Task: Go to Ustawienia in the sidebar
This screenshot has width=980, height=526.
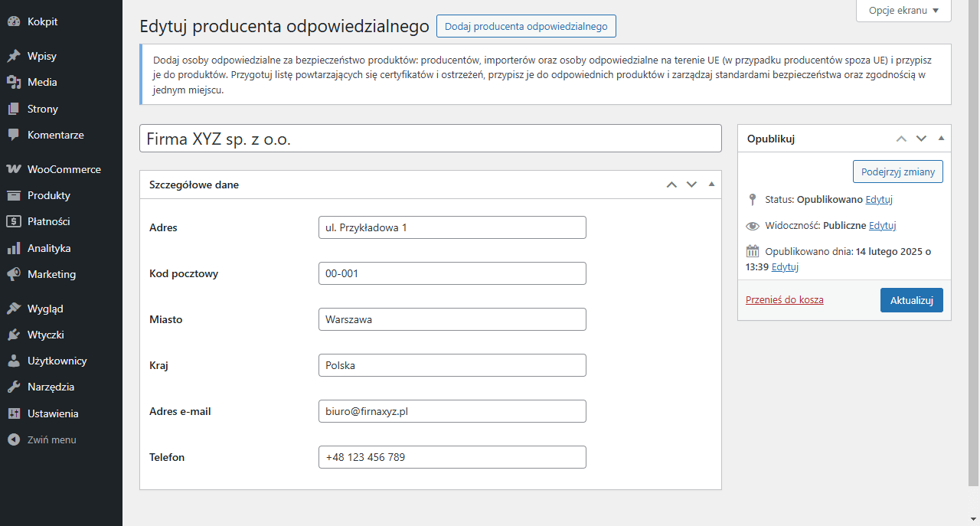Action: pyautogui.click(x=53, y=413)
